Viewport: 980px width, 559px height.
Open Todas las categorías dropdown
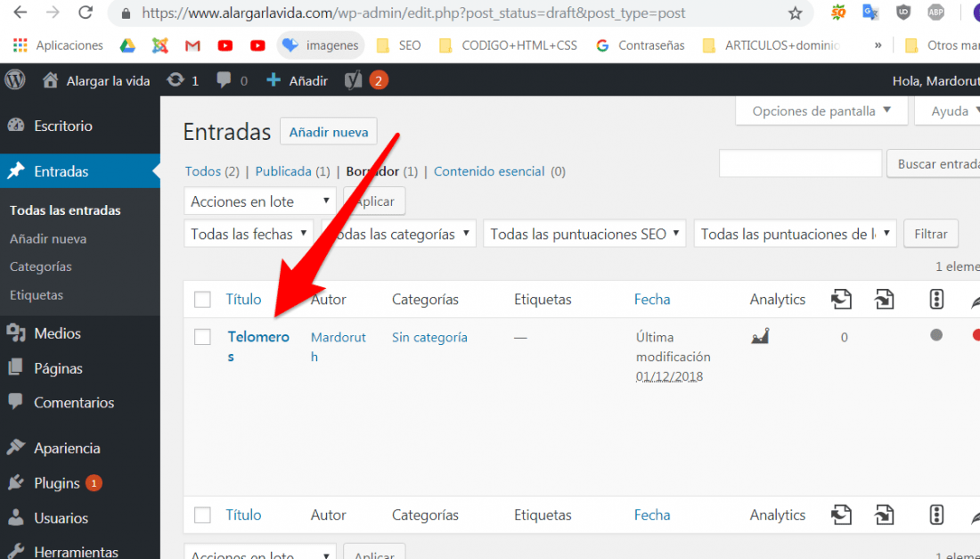click(399, 234)
